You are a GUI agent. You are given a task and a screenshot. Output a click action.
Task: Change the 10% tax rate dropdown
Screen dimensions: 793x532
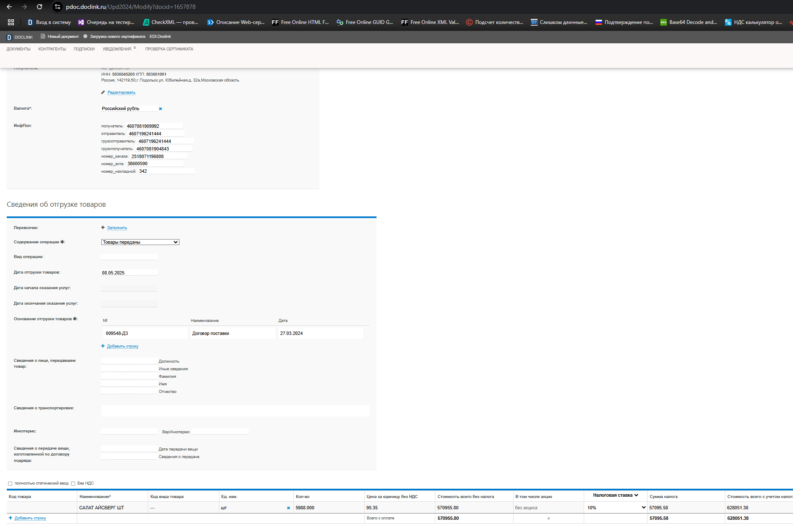(616, 508)
